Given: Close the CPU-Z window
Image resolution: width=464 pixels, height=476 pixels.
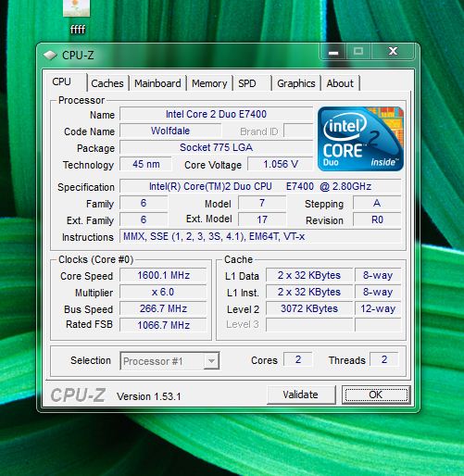Looking at the screenshot, I should (x=393, y=52).
